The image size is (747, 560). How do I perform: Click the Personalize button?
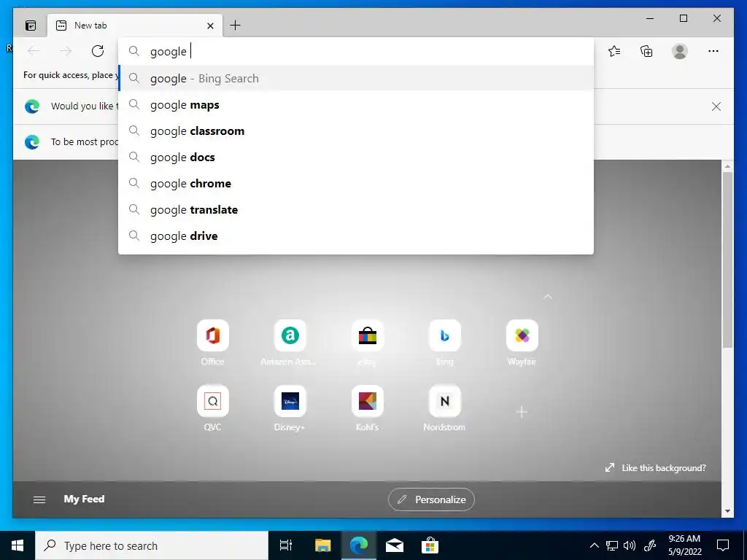431,499
